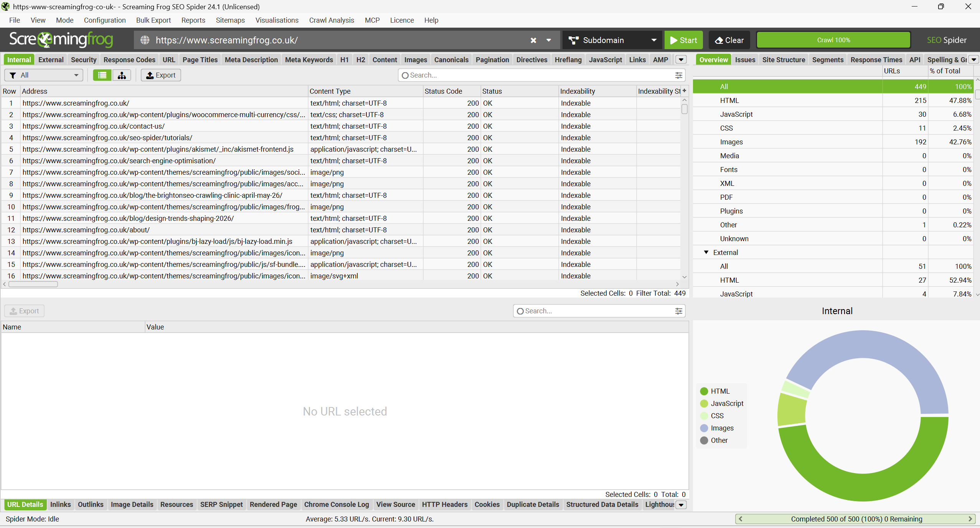The width and height of the screenshot is (980, 528).
Task: Show more right-panel tabs dropdown
Action: click(974, 60)
